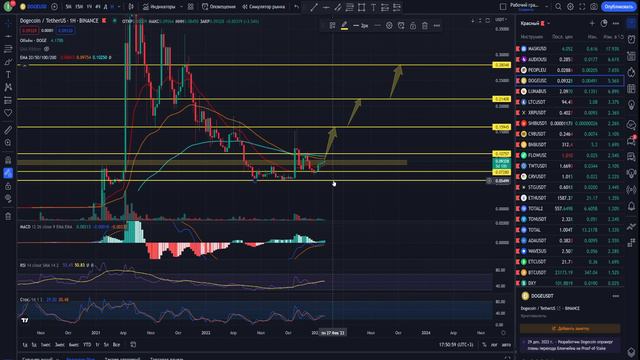This screenshot has height=360, width=640.
Task: Select the forecasting tool in left sidebar
Action: click(8, 100)
